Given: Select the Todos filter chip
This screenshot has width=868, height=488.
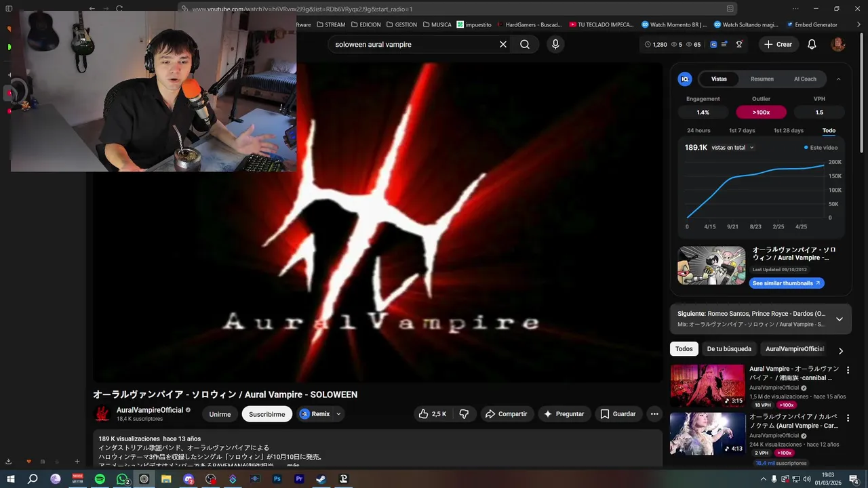Looking at the screenshot, I should click(684, 349).
